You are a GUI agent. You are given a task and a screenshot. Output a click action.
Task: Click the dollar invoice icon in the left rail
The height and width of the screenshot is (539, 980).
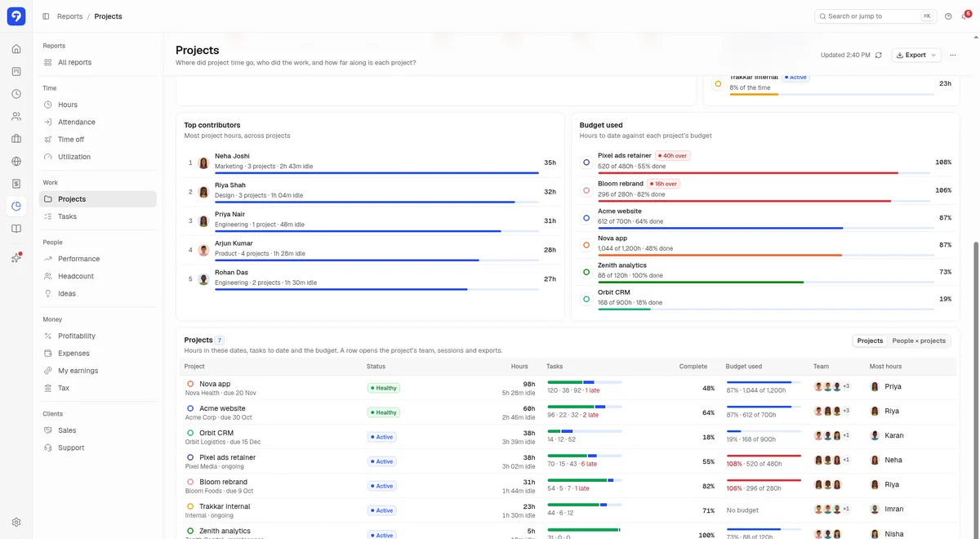16,184
